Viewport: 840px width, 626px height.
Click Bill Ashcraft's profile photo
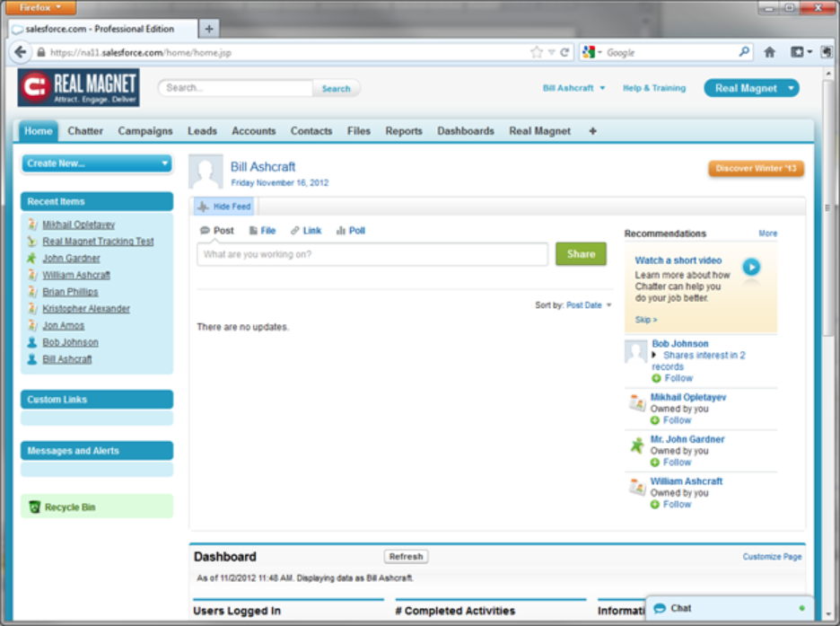[206, 172]
